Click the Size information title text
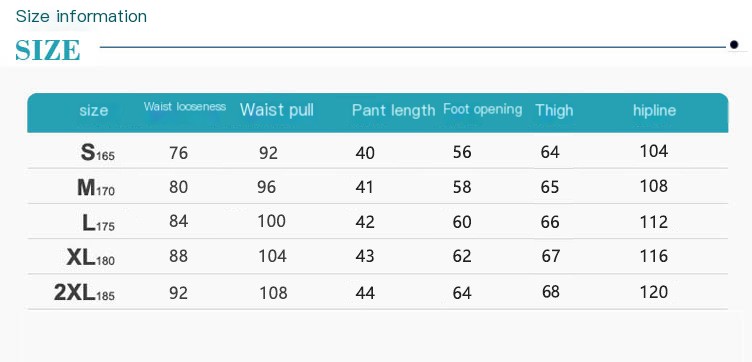 pos(81,16)
